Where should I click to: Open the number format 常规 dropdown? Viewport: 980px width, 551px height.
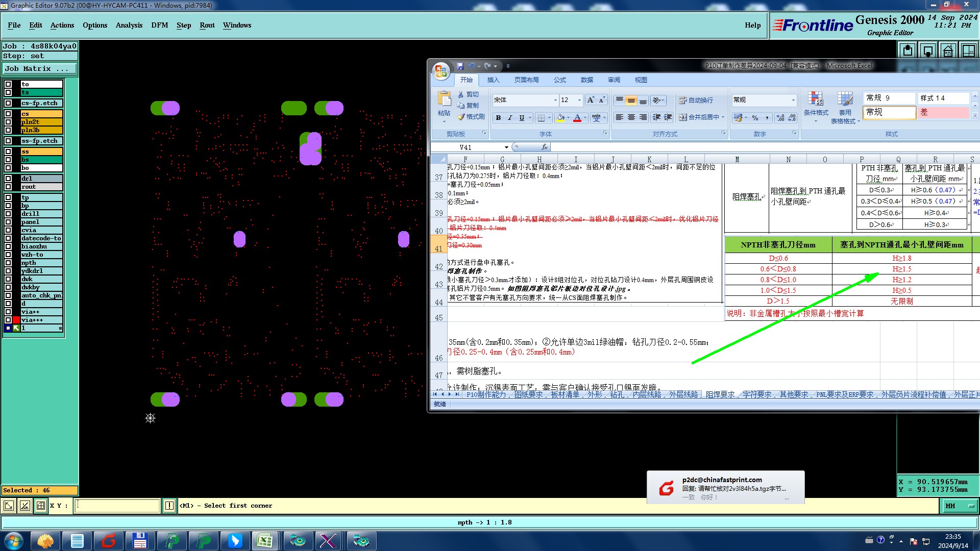(793, 100)
